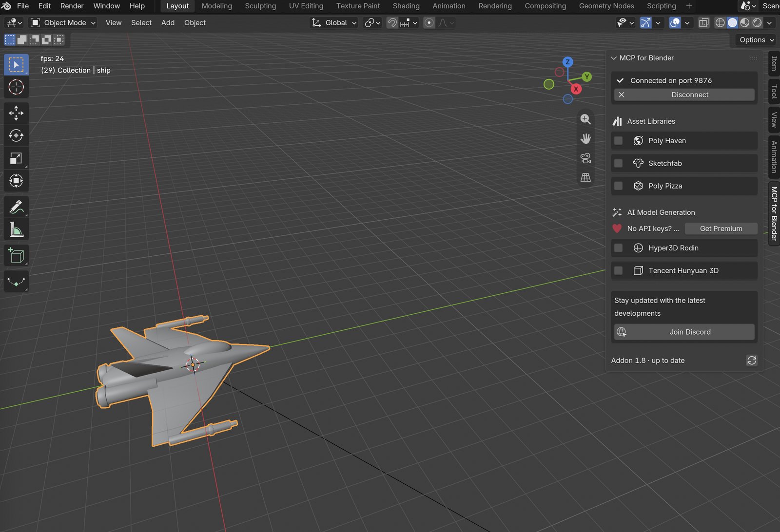Set selection mode to Set new selection
This screenshot has height=532, width=780.
click(x=10, y=40)
